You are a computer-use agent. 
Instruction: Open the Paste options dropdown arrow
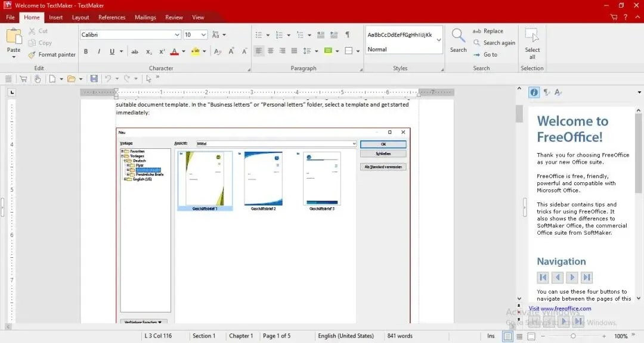point(14,57)
